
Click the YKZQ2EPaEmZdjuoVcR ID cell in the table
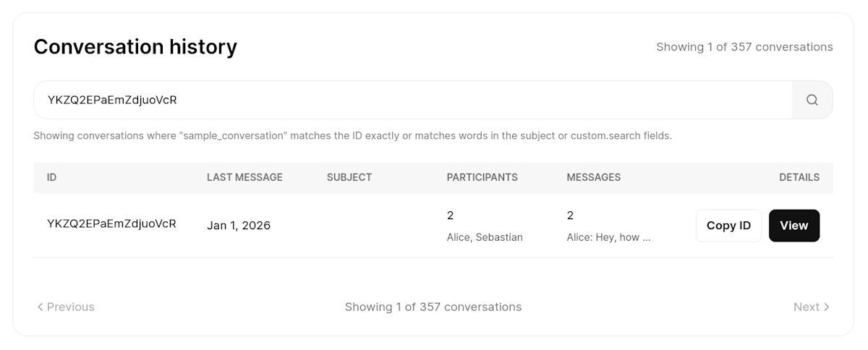(x=111, y=223)
